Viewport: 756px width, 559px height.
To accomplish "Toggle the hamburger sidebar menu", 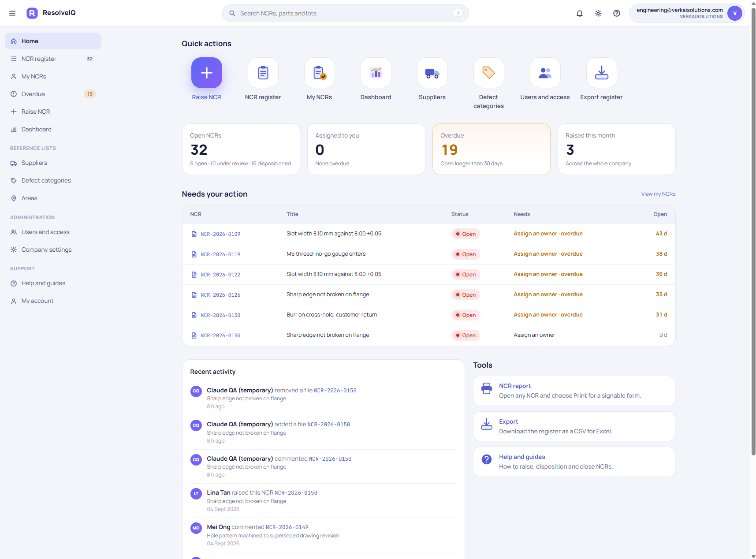I will click(x=12, y=13).
